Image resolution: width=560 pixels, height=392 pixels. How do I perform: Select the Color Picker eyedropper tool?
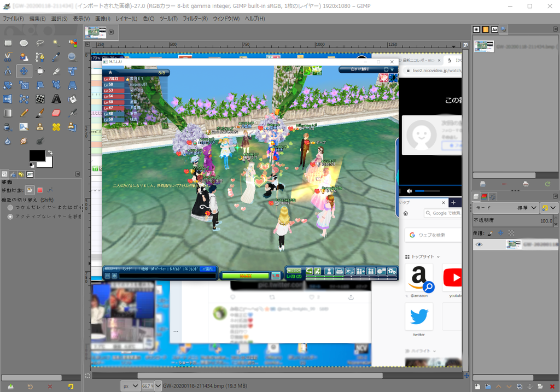pos(56,57)
